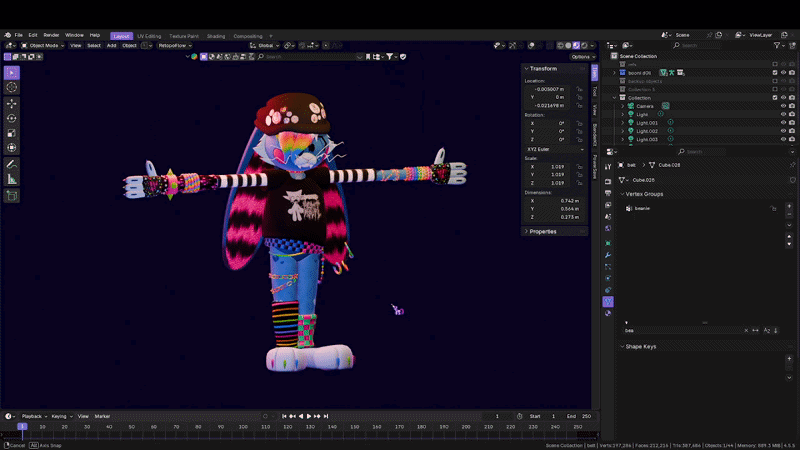Screen dimensions: 800x450
Task: Click the Options button in viewport
Action: click(x=582, y=57)
